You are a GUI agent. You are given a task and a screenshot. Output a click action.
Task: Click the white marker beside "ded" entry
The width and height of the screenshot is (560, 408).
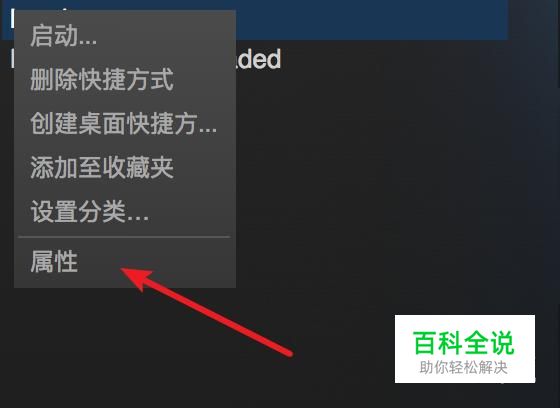tap(12, 58)
